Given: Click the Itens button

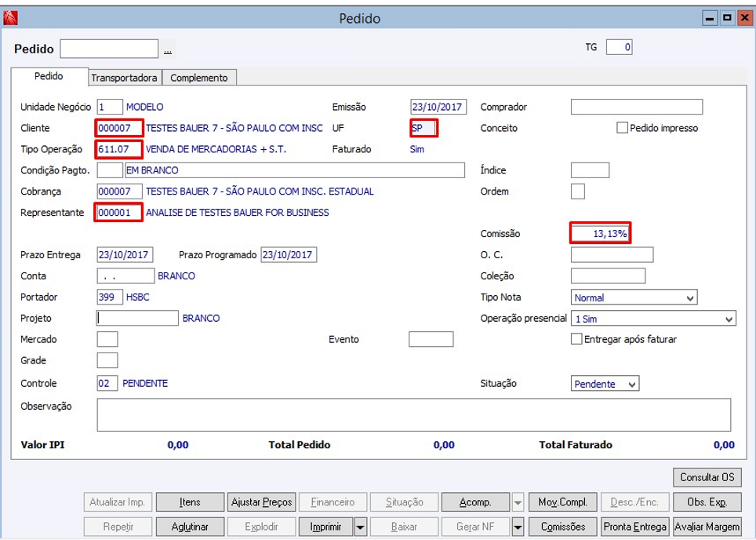Looking at the screenshot, I should (x=190, y=502).
